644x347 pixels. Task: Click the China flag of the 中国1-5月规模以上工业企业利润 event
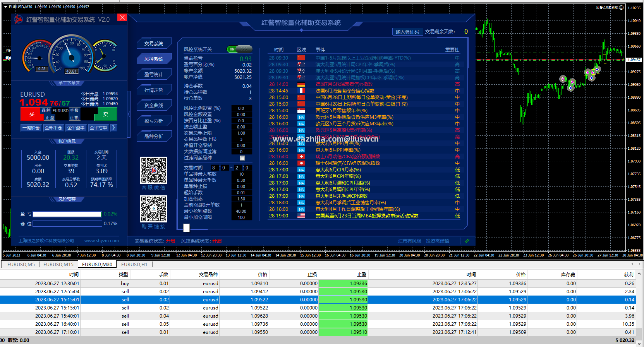tap(301, 58)
